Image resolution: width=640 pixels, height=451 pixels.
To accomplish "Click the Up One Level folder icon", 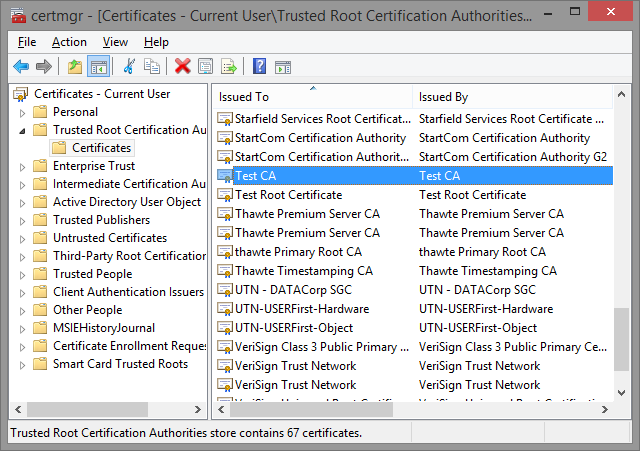I will coord(75,67).
